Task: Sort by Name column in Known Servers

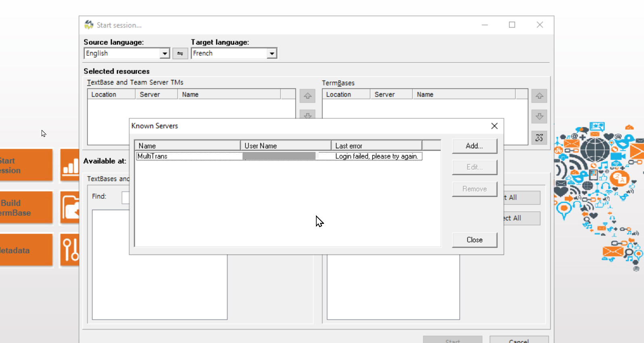Action: coord(188,146)
